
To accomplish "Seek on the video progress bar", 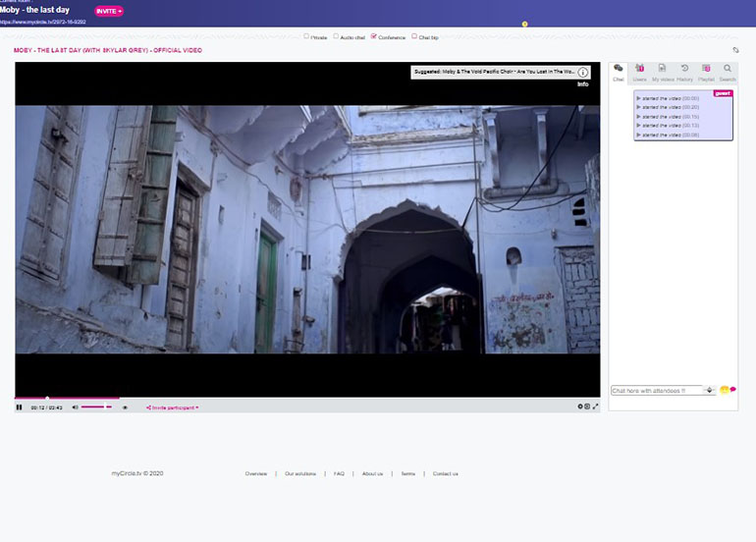I will 307,398.
